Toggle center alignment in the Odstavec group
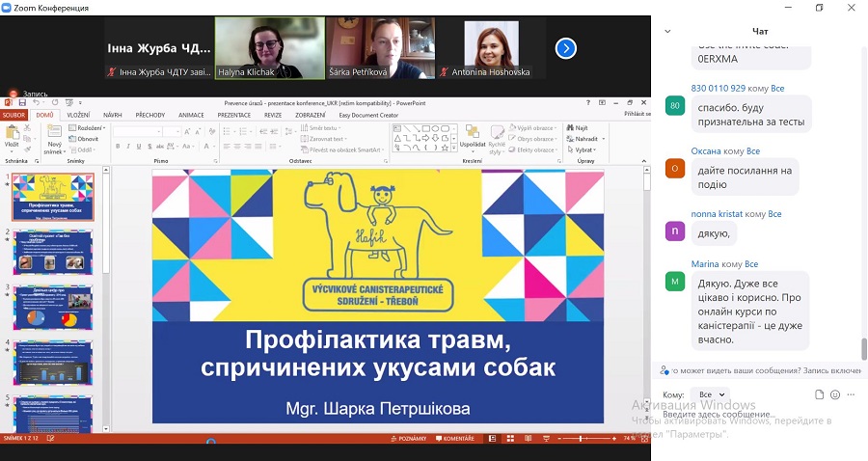The width and height of the screenshot is (868, 461). [237, 147]
